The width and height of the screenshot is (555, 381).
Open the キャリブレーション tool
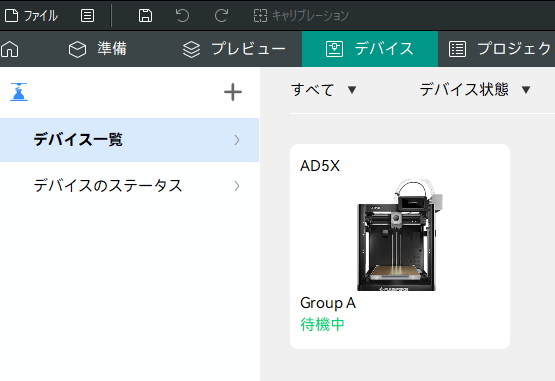point(301,16)
